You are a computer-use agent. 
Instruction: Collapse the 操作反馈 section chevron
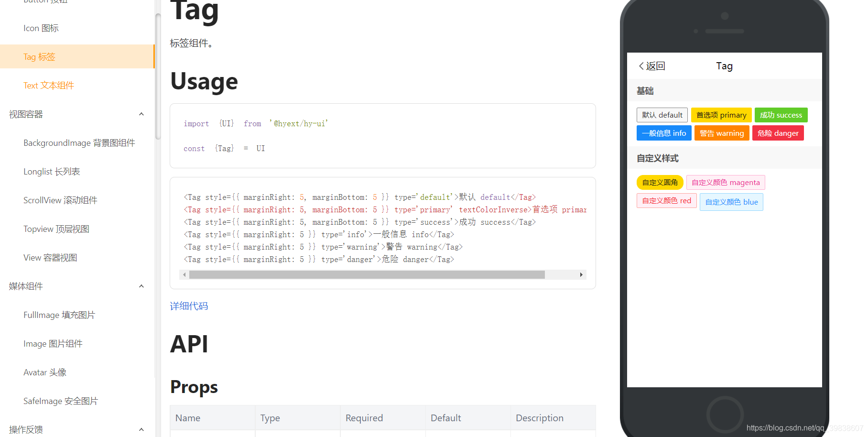click(141, 430)
